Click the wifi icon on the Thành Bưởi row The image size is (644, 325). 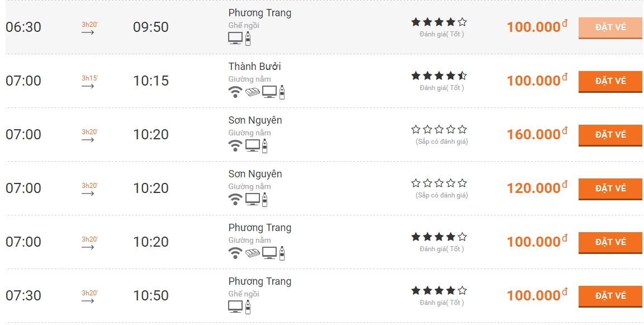pyautogui.click(x=235, y=92)
